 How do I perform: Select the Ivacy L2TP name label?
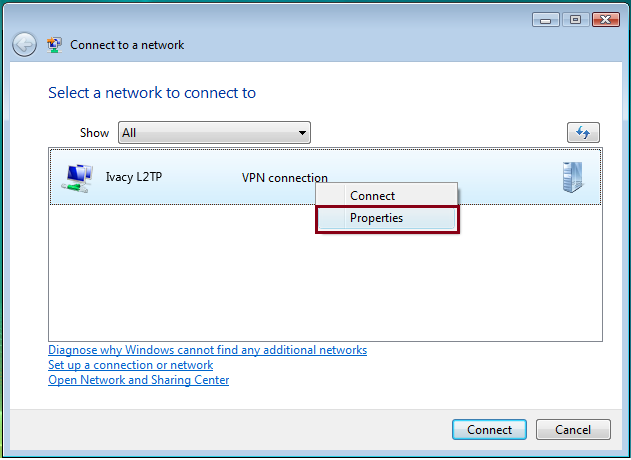134,177
